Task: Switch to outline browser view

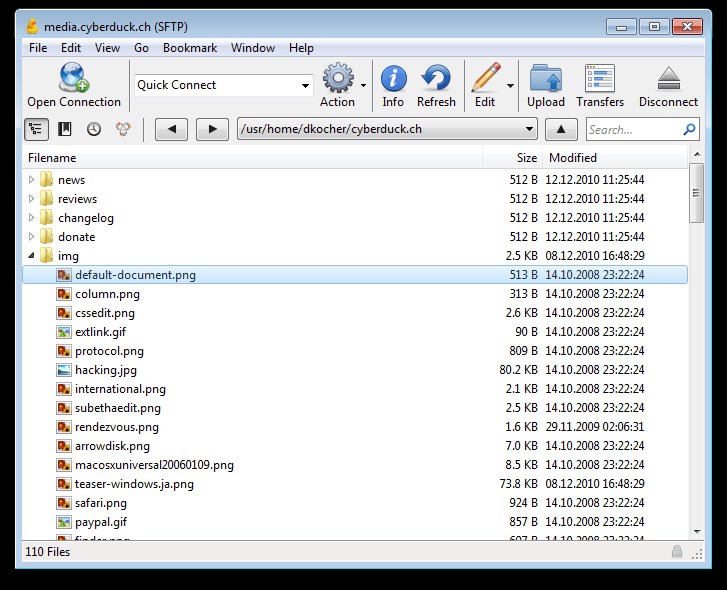Action: 36,129
